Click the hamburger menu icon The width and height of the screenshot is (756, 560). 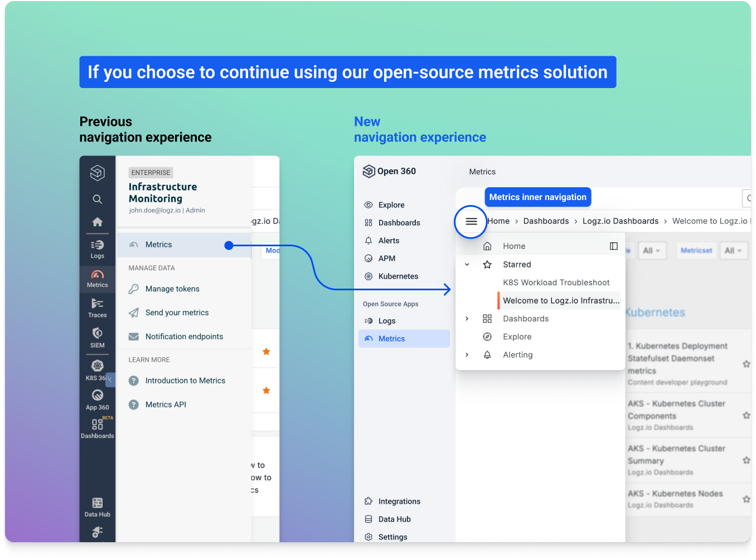click(x=471, y=222)
